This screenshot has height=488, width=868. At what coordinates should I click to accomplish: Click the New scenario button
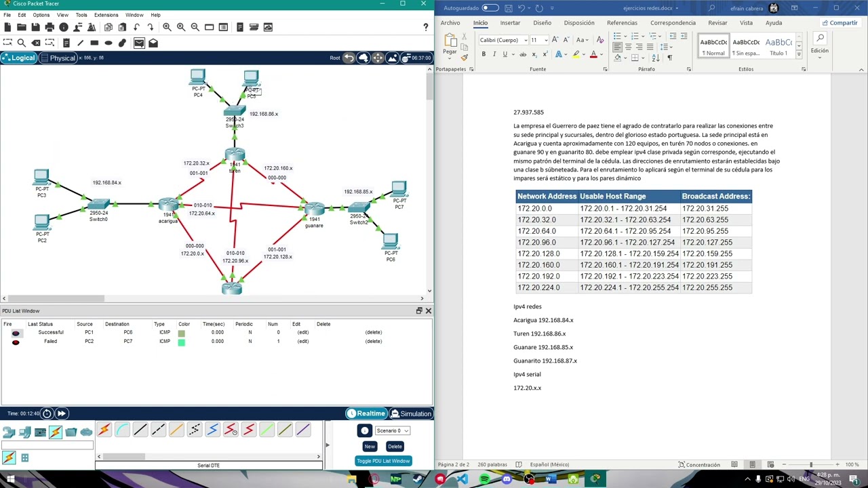pos(370,446)
